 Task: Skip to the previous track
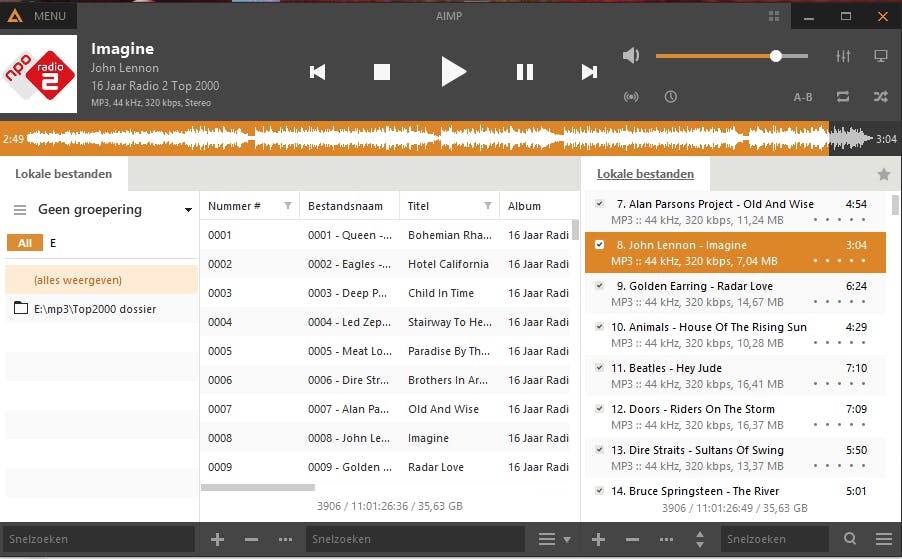tap(318, 72)
